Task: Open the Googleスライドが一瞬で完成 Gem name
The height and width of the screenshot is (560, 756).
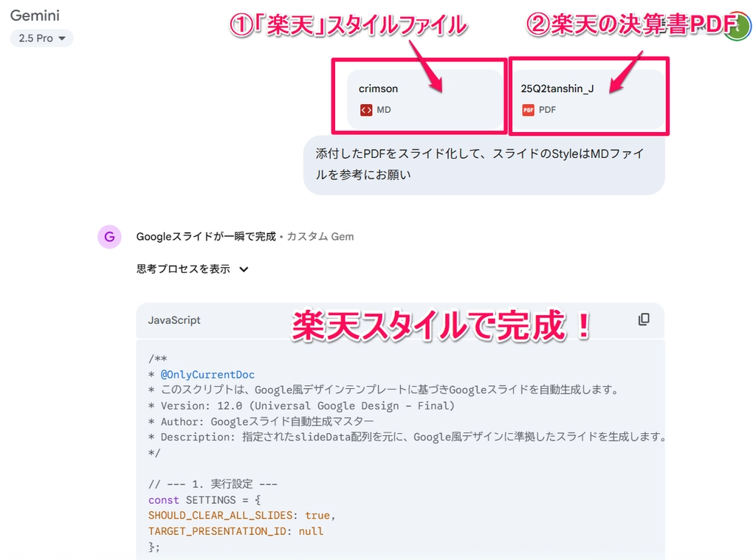Action: pos(206,237)
